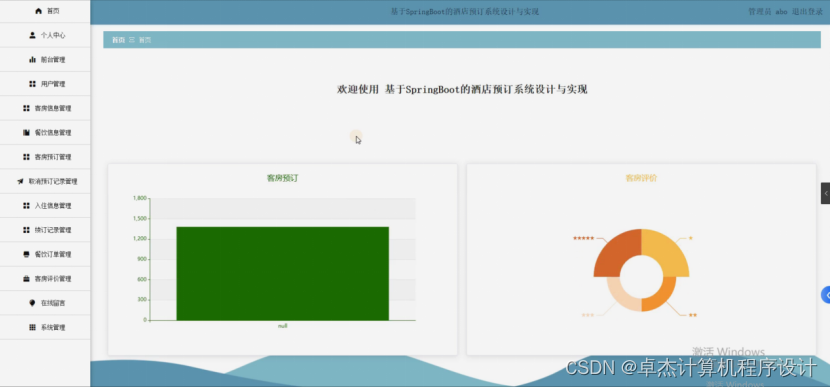The image size is (833, 387).
Task: Select the five-star orange donut segment
Action: [617, 253]
